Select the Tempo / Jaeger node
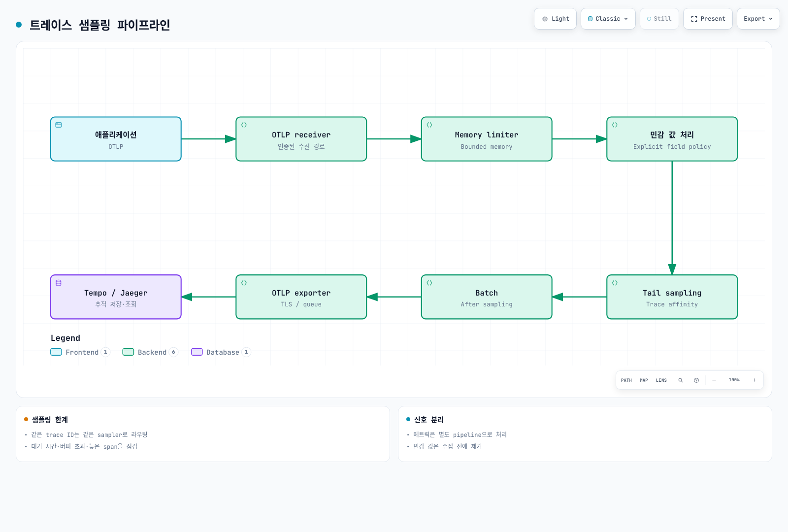The height and width of the screenshot is (532, 788). point(116,297)
